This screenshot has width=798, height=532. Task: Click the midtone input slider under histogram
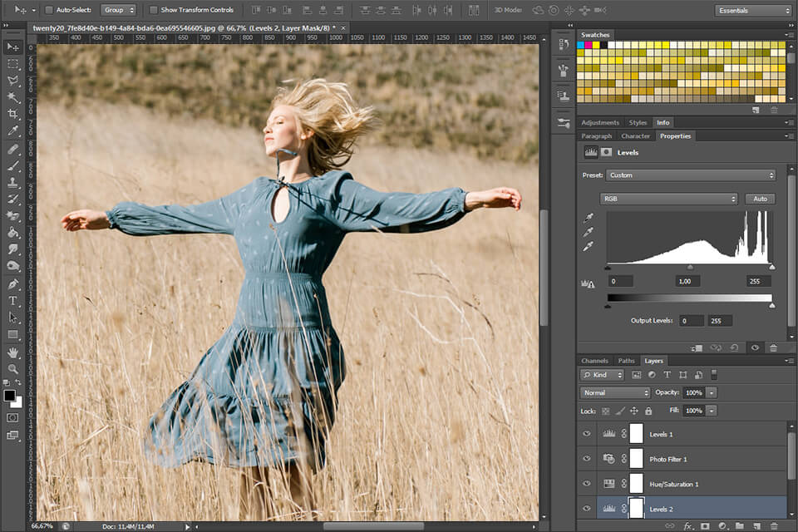(x=689, y=267)
